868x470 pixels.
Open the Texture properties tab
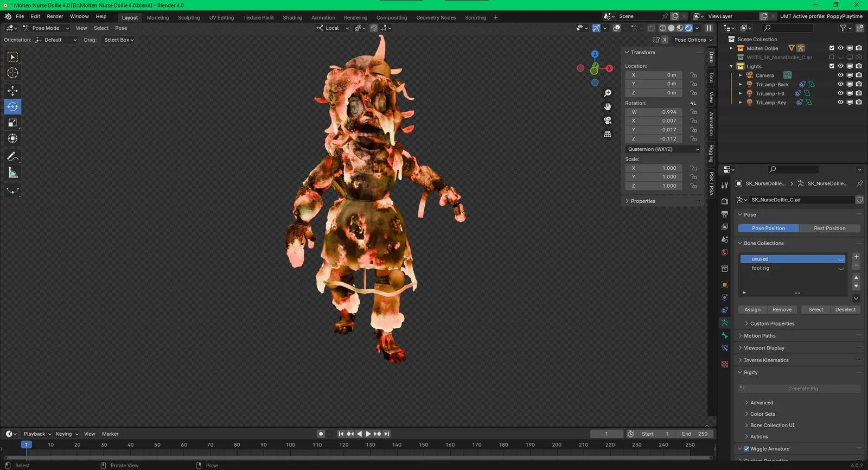[x=725, y=364]
